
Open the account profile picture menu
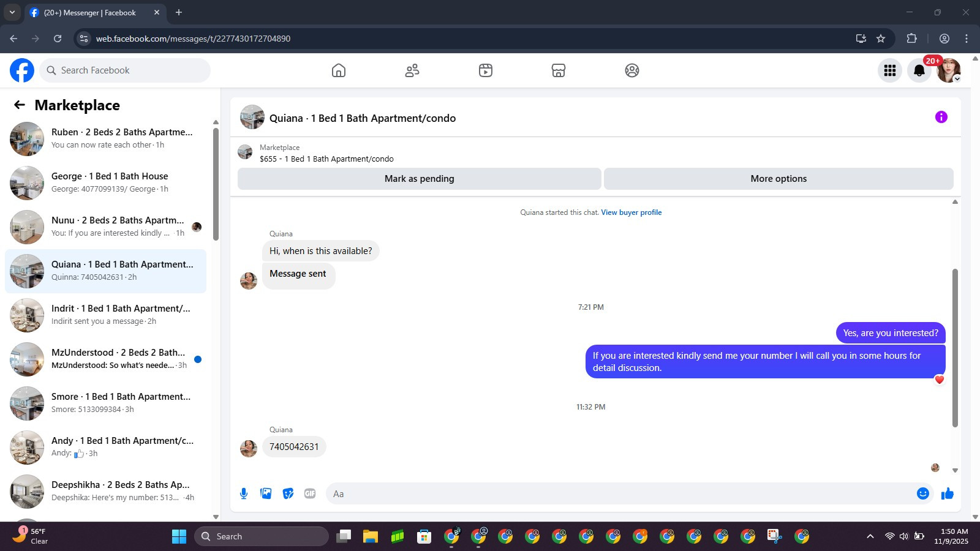[949, 70]
